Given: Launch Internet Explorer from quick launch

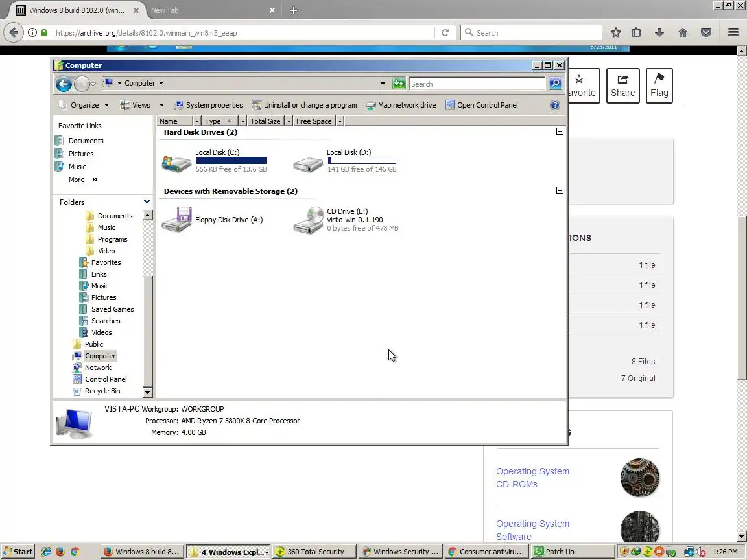Looking at the screenshot, I should click(x=46, y=552).
